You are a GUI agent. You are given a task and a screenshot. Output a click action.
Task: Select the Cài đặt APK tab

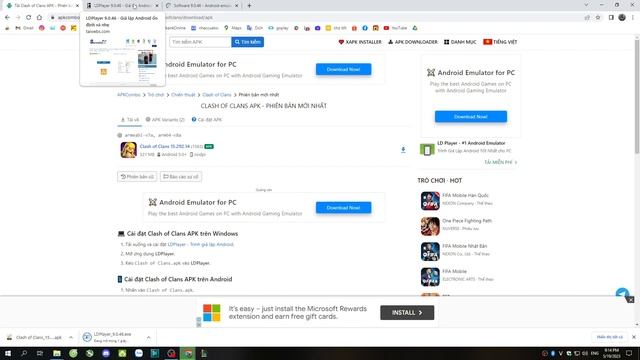pos(207,120)
